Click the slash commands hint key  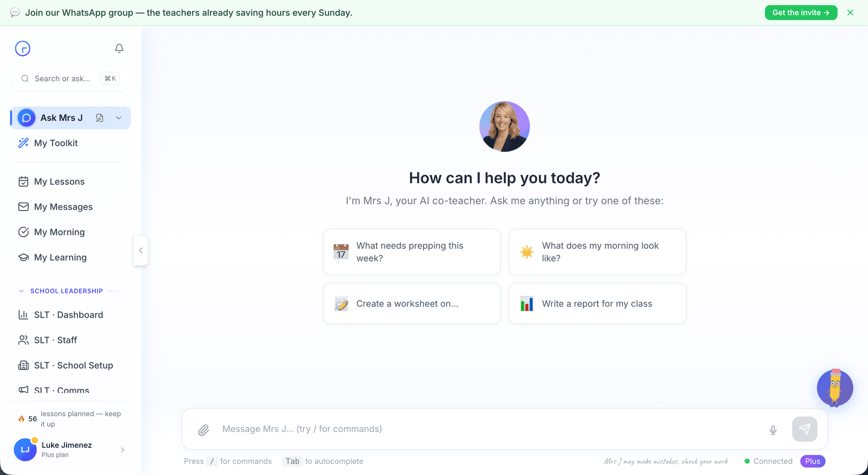[212, 461]
